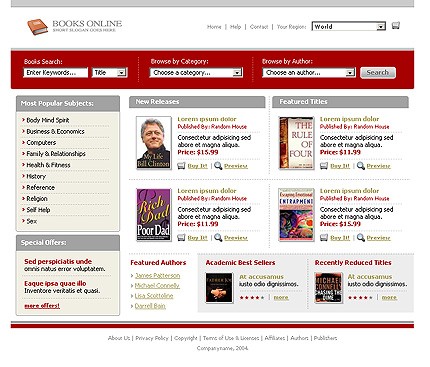The width and height of the screenshot is (430, 367).
Task: Click magnifier icon for The Rule of Four
Action: [x=361, y=166]
